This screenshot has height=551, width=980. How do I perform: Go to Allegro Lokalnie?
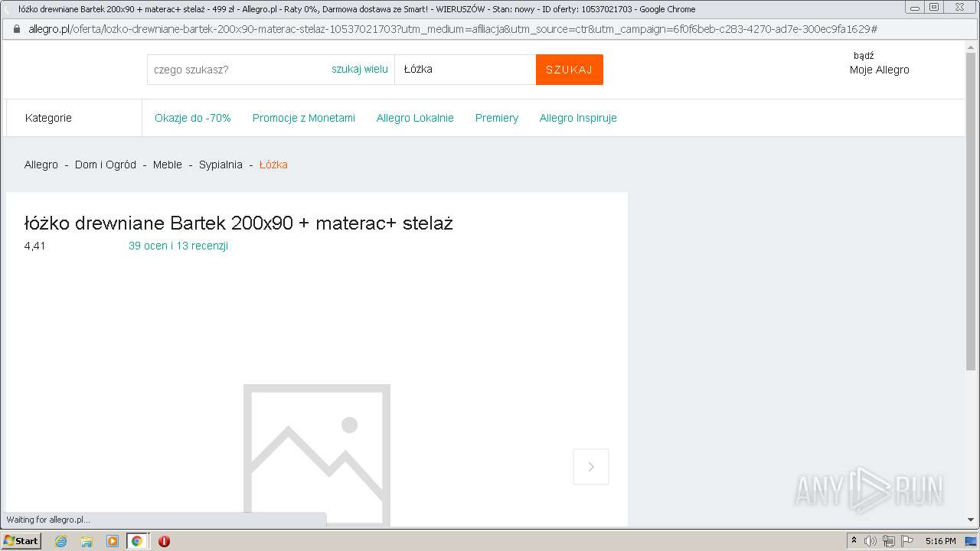tap(415, 118)
